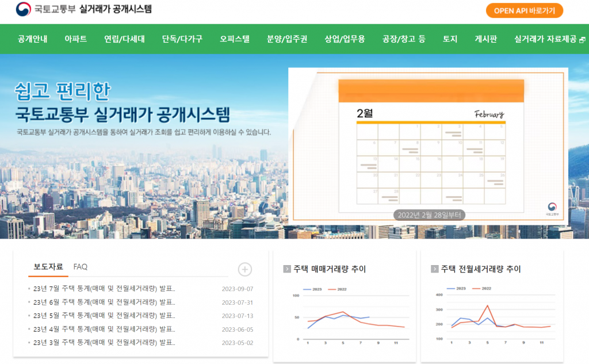The height and width of the screenshot is (364, 589).
Task: Open the 분양/입주권 menu
Action: [287, 39]
